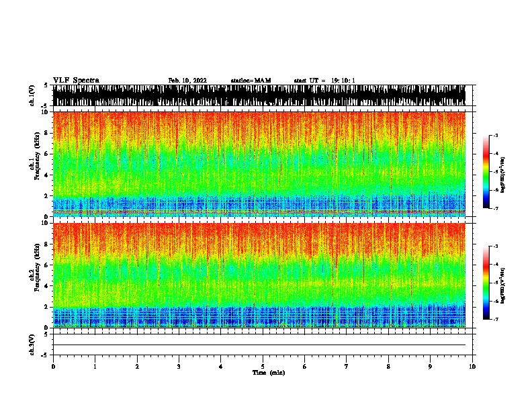Click the flat ch.3 voltage trace line

pyautogui.click(x=259, y=345)
